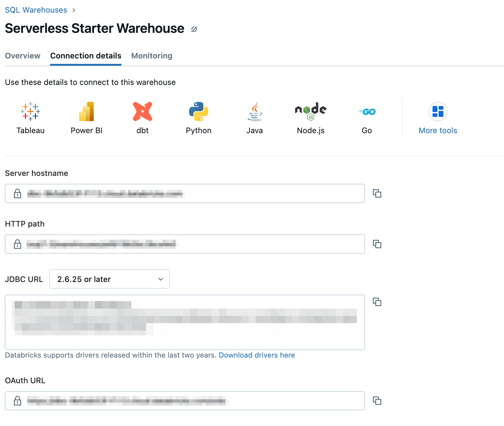
Task: Copy the HTTP path value
Action: click(377, 244)
